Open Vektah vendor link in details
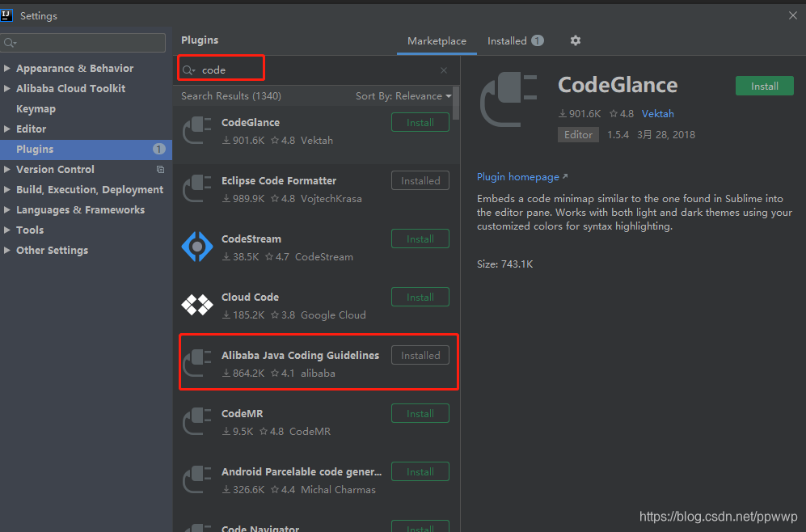 click(x=657, y=114)
